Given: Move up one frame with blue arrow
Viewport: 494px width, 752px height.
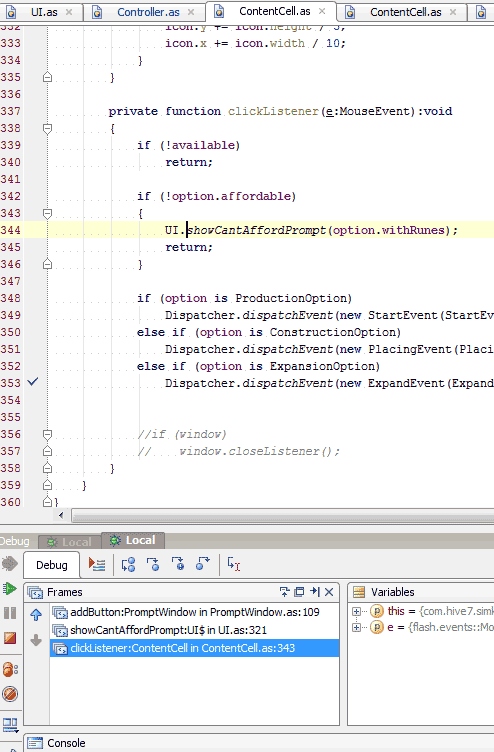Looking at the screenshot, I should (x=36, y=615).
